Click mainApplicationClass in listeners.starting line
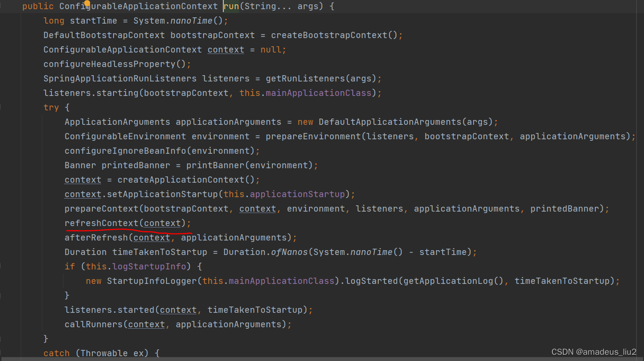644x361 pixels. pyautogui.click(x=319, y=93)
